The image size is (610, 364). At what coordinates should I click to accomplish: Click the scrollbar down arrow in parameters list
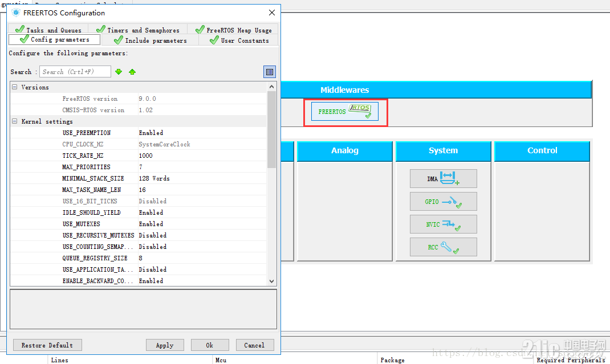(x=271, y=281)
